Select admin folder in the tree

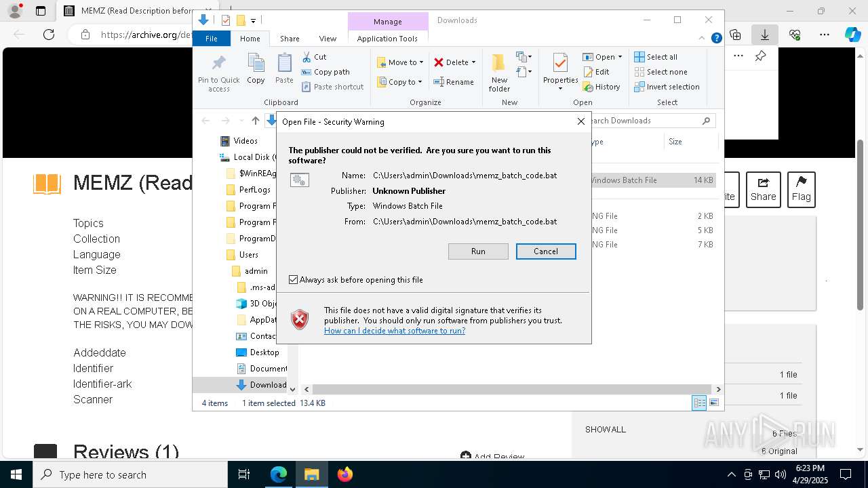[x=250, y=271]
